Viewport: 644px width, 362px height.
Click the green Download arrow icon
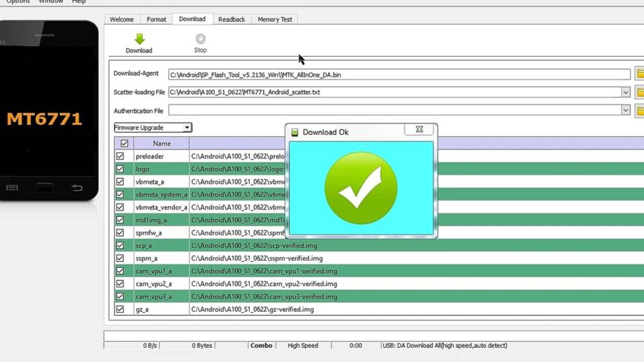[140, 39]
